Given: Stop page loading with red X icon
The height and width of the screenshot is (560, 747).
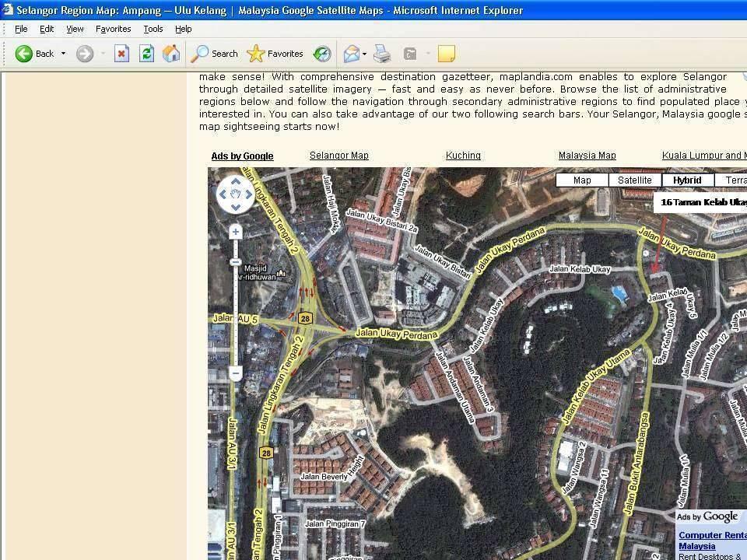Looking at the screenshot, I should [122, 54].
